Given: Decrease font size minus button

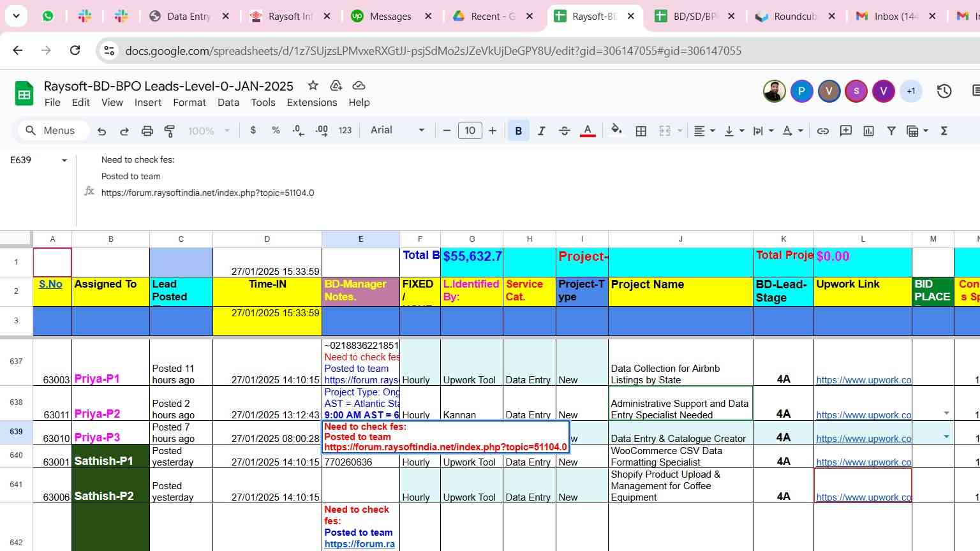Looking at the screenshot, I should pyautogui.click(x=447, y=131).
